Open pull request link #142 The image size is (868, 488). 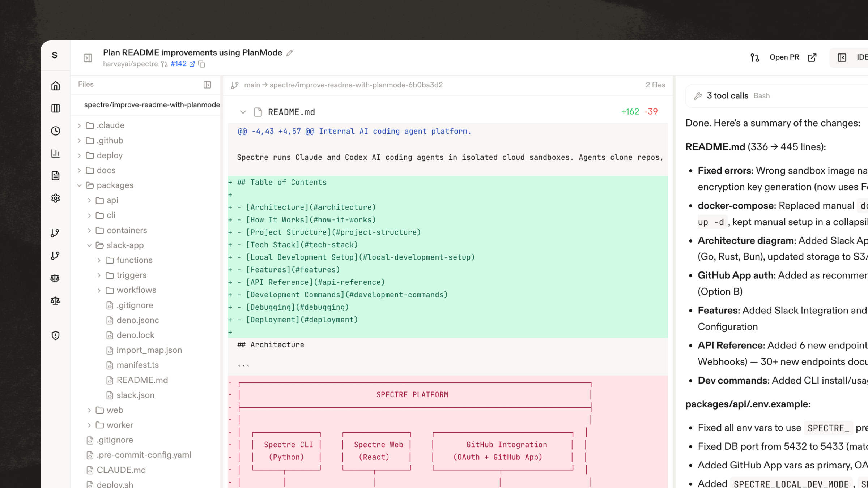click(179, 64)
